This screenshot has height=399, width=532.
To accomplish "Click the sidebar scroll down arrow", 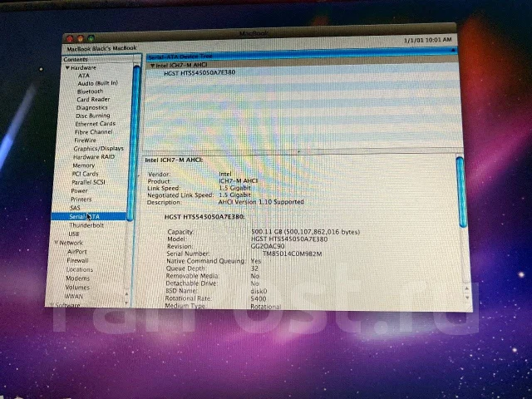I will [126, 303].
